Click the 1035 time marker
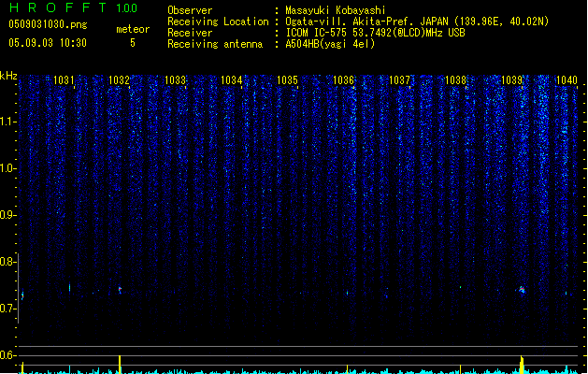The height and width of the screenshot is (374, 588). tap(287, 80)
